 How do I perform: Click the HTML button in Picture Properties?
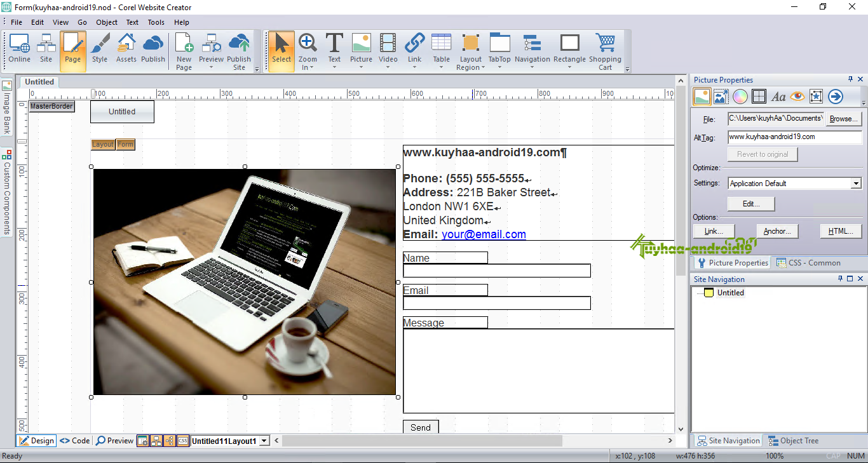[x=840, y=231]
